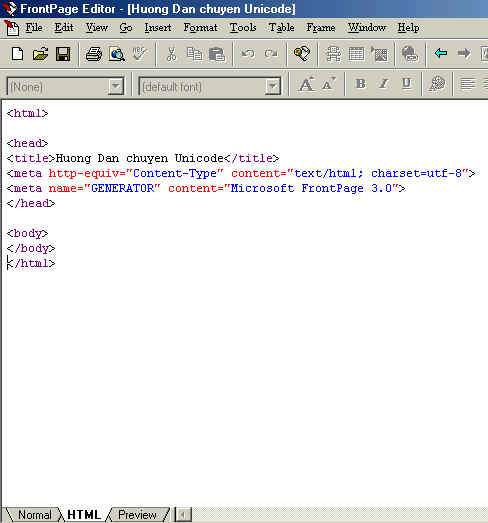The width and height of the screenshot is (488, 523).
Task: Increase text size with large A icon
Action: (306, 84)
